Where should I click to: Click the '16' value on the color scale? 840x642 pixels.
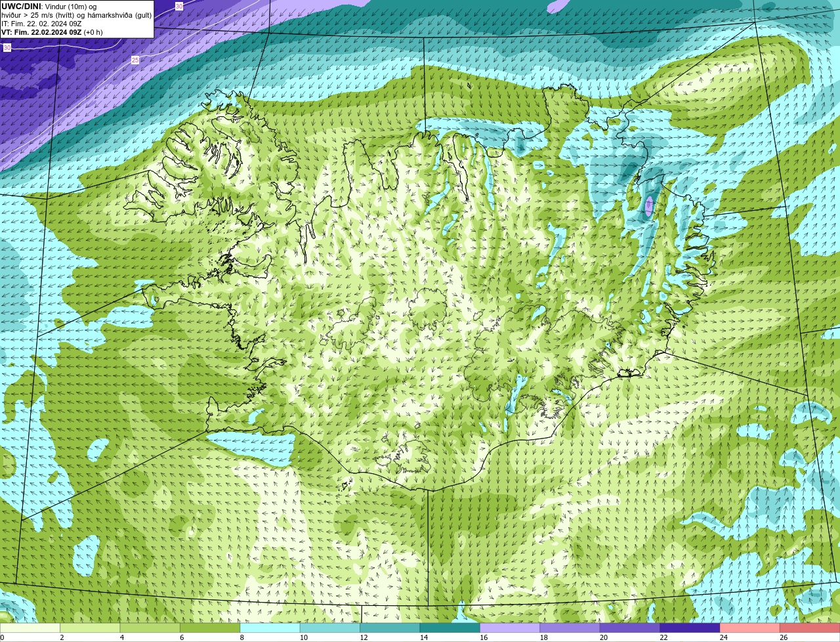pyautogui.click(x=484, y=637)
